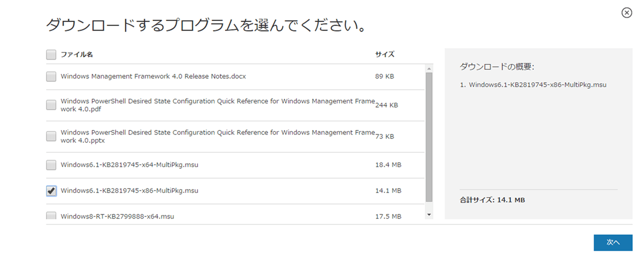644x254 pixels.
Task: Uncheck Windows6.1-KB2819745-x86-MultiPkg.msu checkbox
Action: [x=51, y=191]
